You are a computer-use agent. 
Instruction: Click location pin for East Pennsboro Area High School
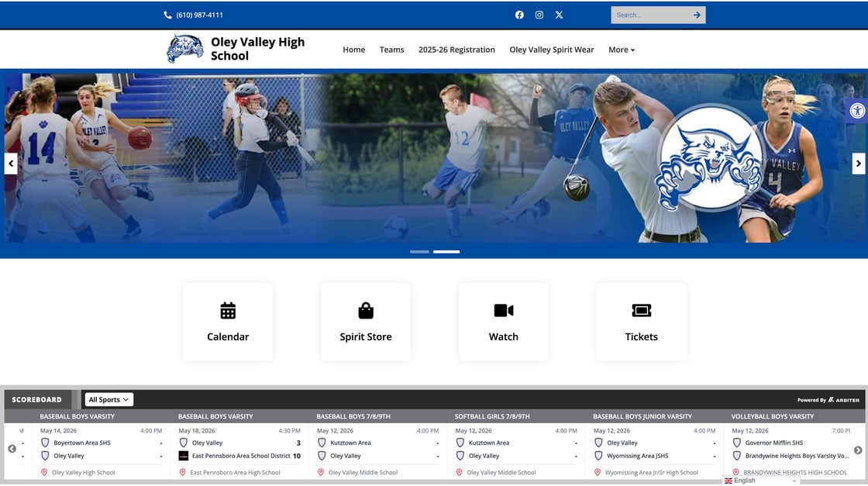(182, 472)
